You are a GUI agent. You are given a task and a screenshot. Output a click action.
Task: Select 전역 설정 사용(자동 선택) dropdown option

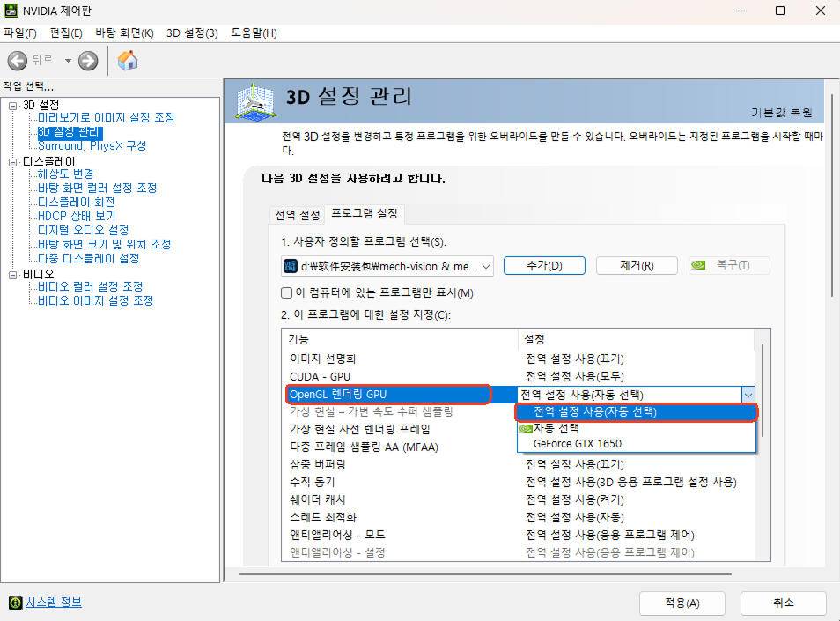point(636,412)
